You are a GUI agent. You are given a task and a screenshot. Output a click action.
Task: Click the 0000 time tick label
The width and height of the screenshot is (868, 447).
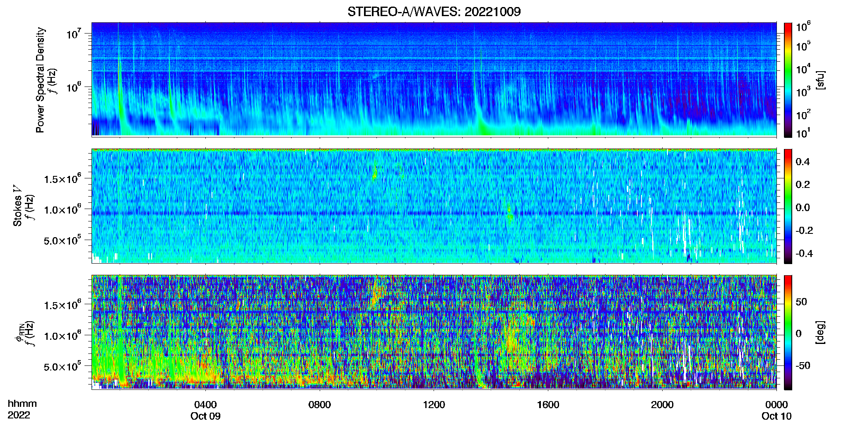pos(776,405)
